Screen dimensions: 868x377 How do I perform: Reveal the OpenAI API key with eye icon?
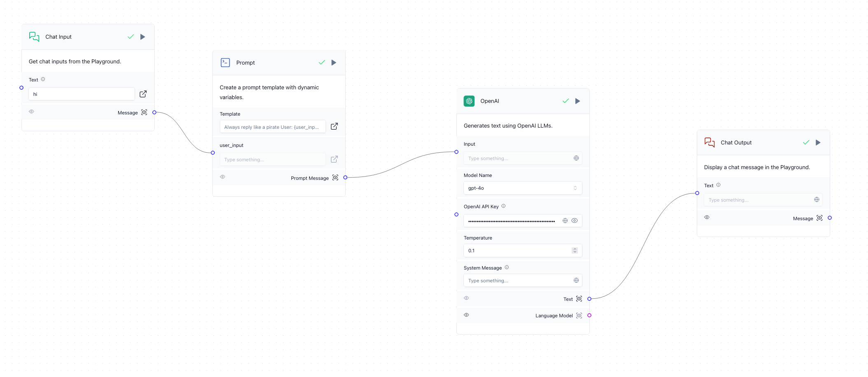coord(575,221)
